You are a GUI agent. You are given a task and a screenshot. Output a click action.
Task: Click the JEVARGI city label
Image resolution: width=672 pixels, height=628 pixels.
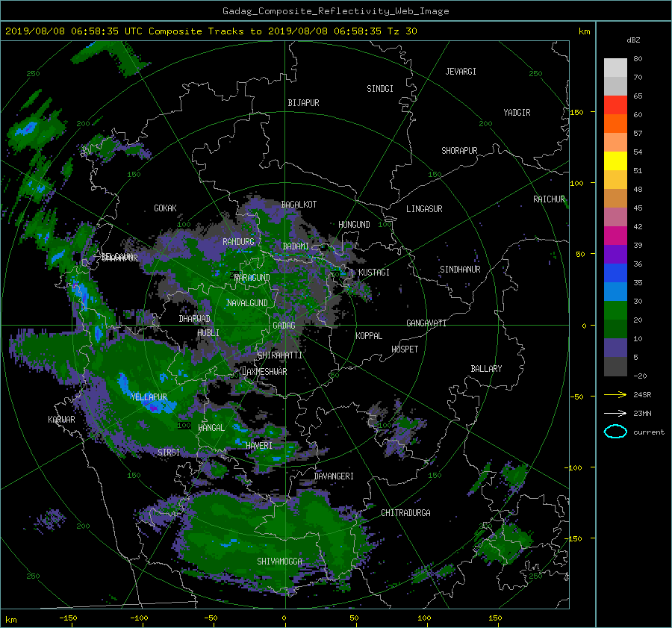click(461, 72)
